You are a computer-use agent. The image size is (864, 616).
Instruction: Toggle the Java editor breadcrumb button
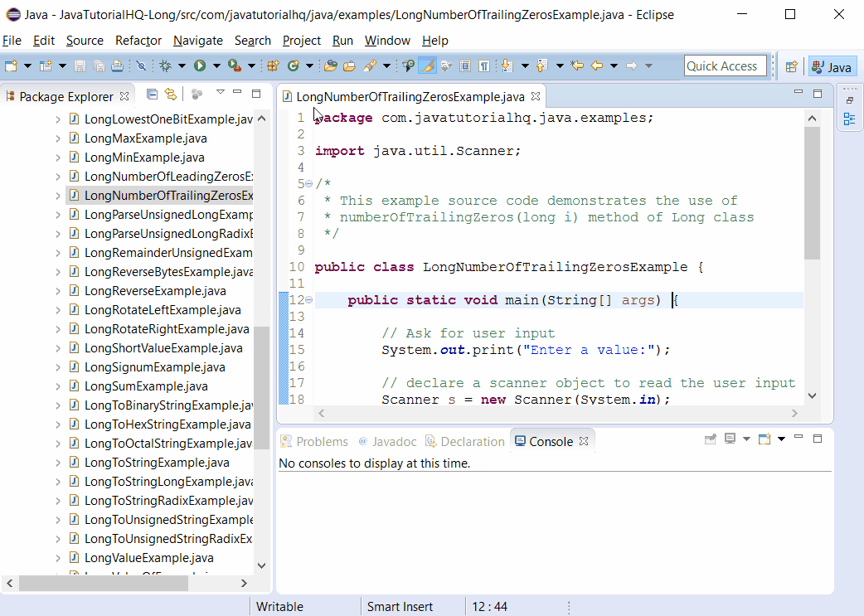[x=408, y=66]
